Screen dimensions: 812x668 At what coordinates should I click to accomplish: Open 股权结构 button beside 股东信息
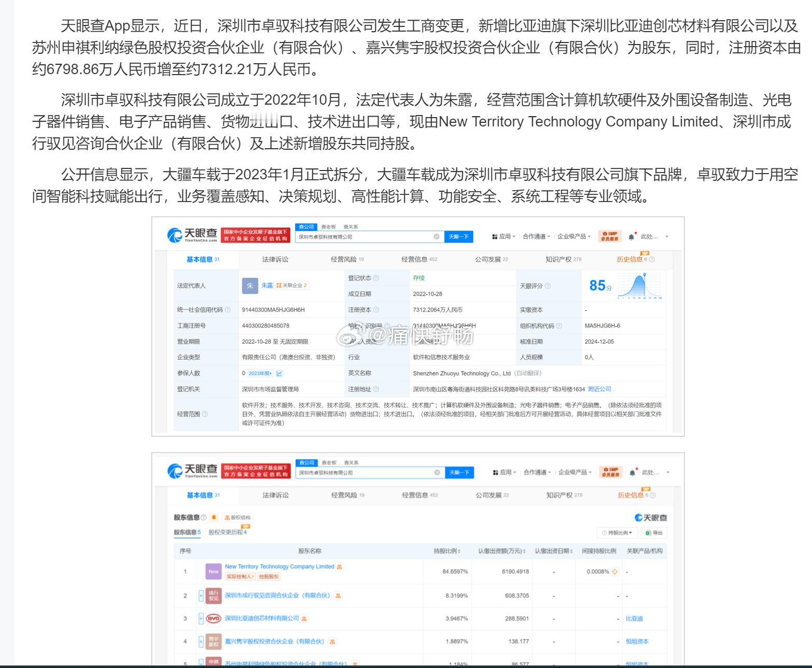coord(237,518)
